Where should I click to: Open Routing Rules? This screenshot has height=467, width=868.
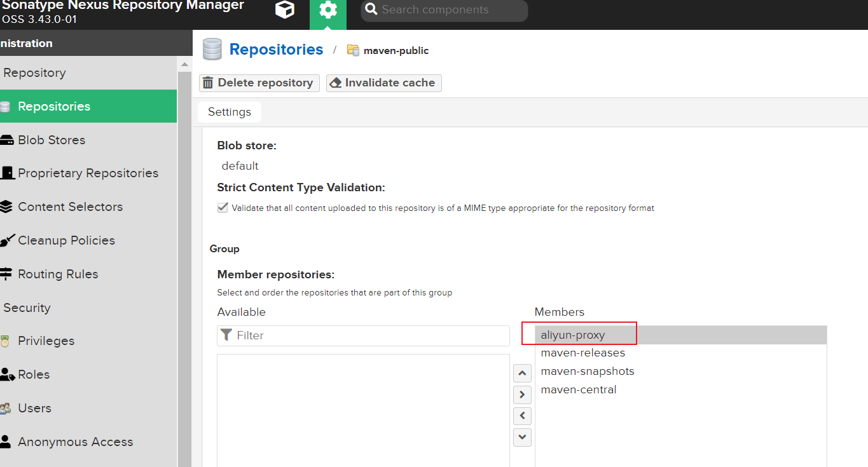58,274
